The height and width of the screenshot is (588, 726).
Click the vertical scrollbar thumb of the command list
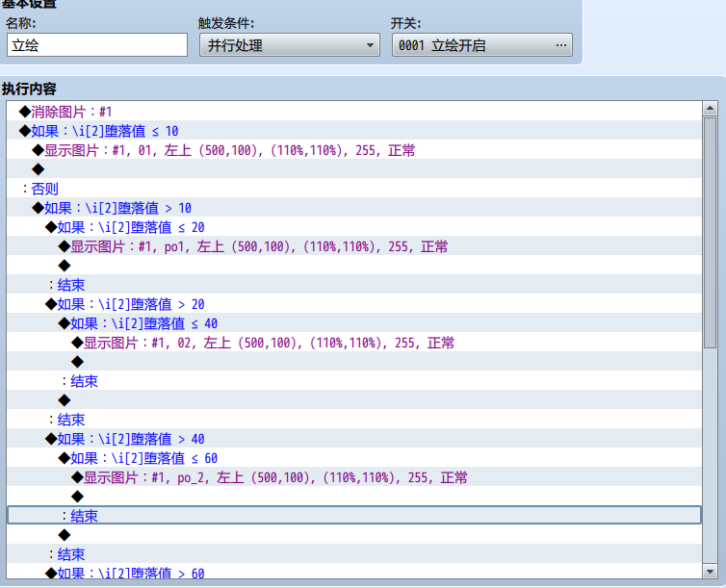(x=710, y=233)
